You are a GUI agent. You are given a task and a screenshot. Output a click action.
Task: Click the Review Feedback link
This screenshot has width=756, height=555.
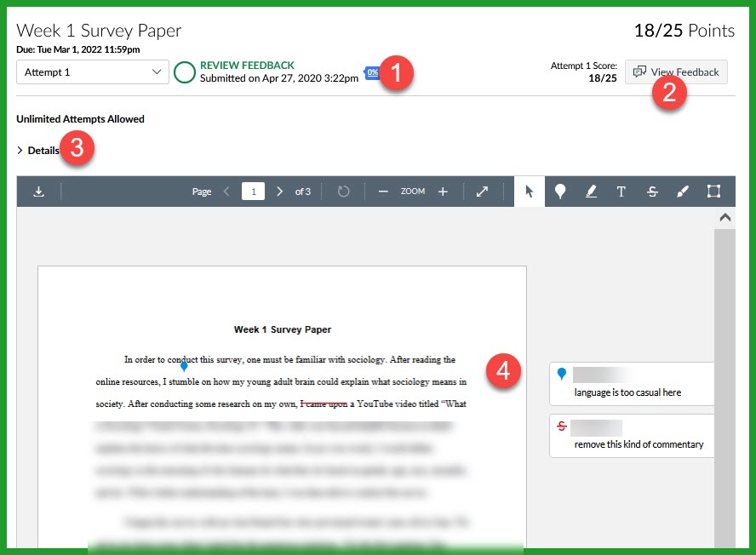[246, 65]
